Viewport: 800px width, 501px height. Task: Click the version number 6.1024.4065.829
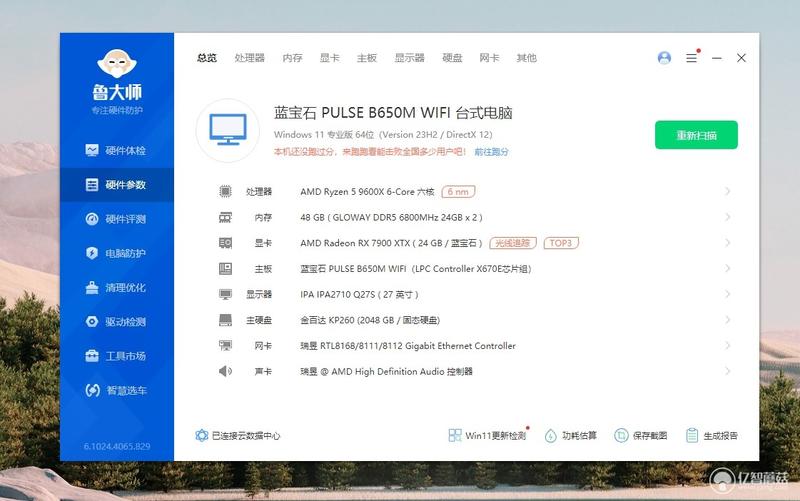click(x=117, y=446)
